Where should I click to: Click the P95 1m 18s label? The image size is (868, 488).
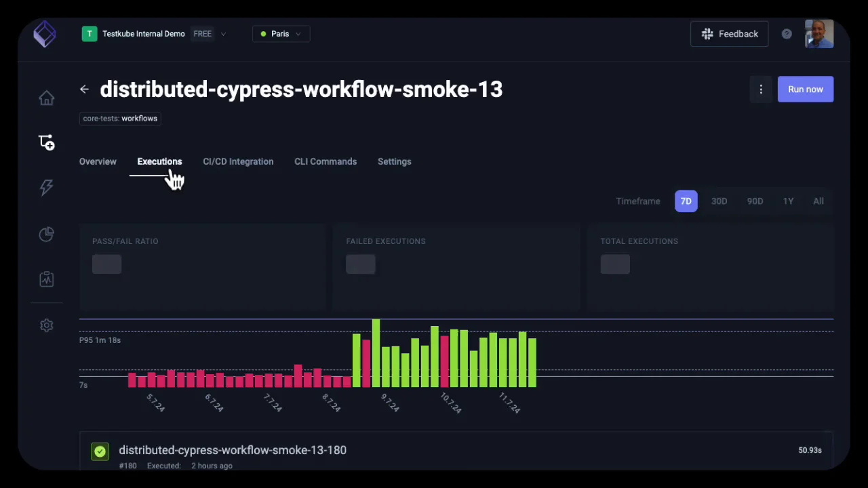(x=100, y=340)
